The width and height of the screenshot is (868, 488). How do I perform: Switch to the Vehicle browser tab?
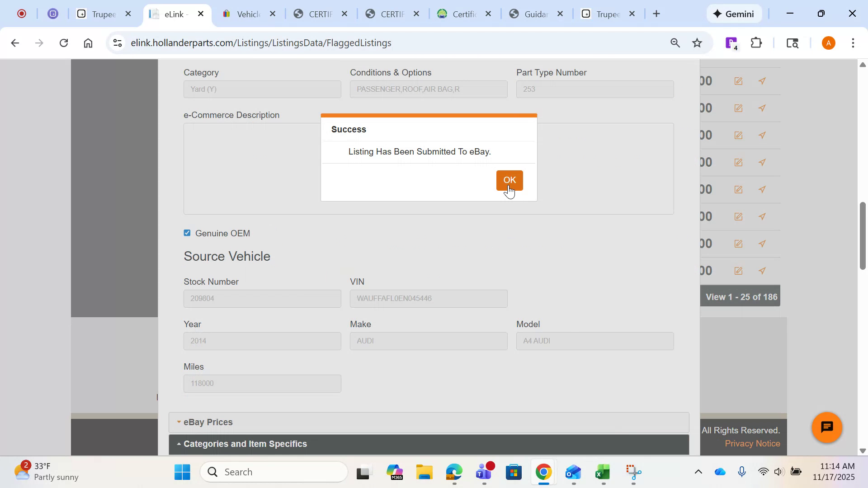pos(248,14)
